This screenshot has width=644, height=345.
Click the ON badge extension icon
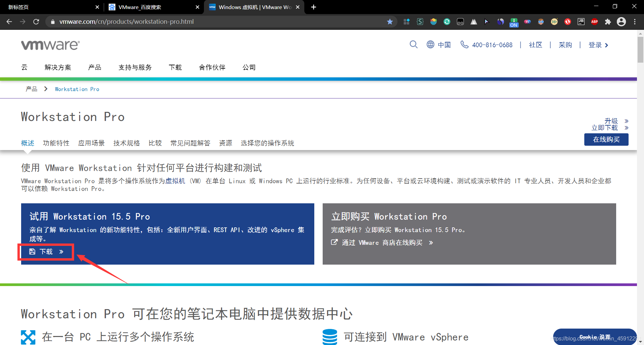(514, 22)
